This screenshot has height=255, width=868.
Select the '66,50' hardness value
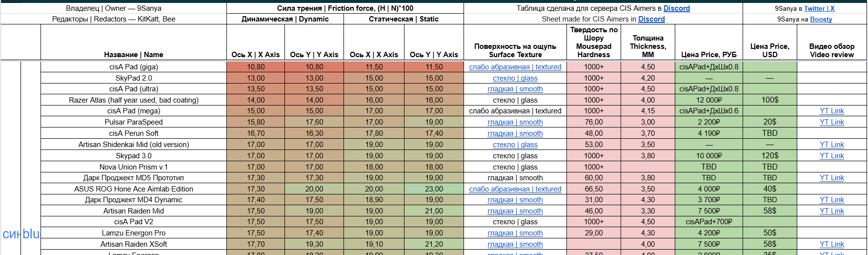[594, 189]
